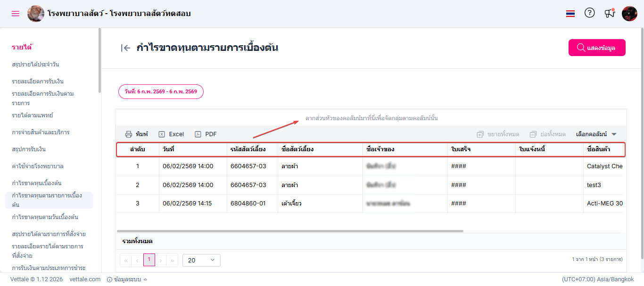Open รายละเอียดการรับเงินตามรายการ in sidebar
Viewport: 644px width, 286px height.
(43, 98)
